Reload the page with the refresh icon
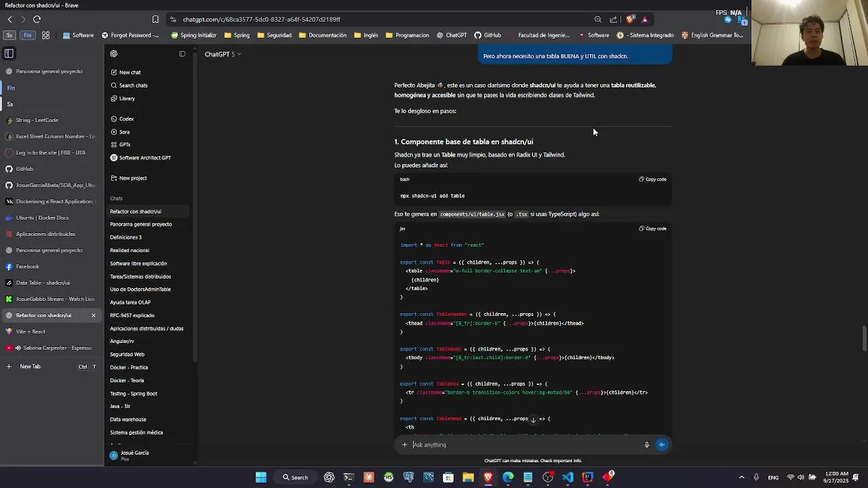This screenshot has height=488, width=868. point(37,20)
